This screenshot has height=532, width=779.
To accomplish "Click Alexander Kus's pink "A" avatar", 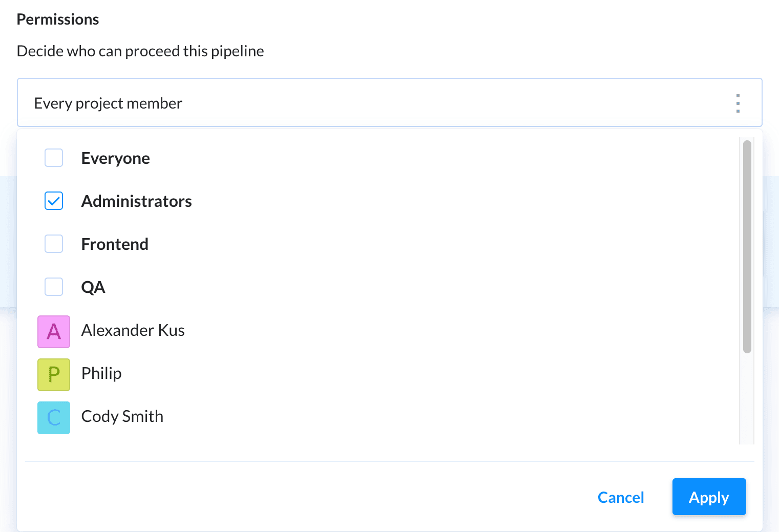I will pos(54,332).
